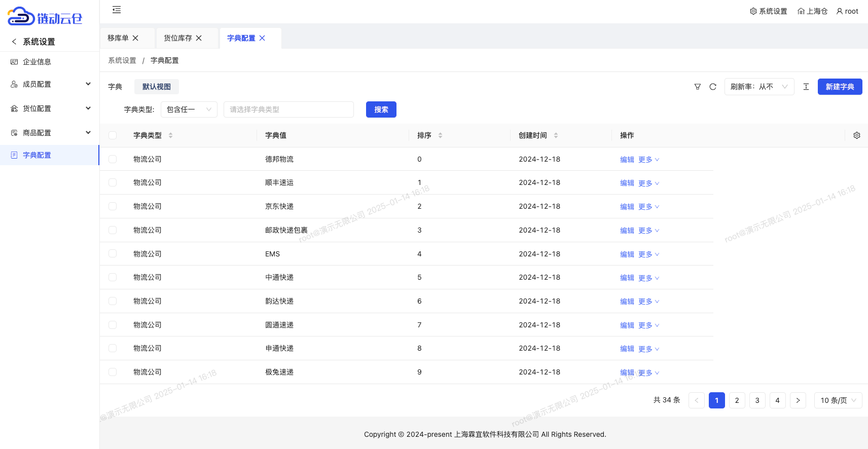
Task: Open 企业信息 in the sidebar
Action: (x=37, y=62)
